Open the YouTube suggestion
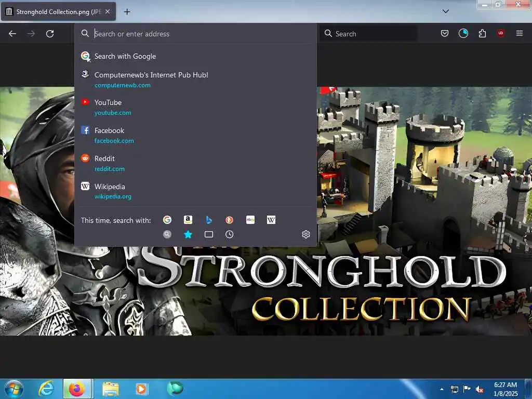 (195, 107)
